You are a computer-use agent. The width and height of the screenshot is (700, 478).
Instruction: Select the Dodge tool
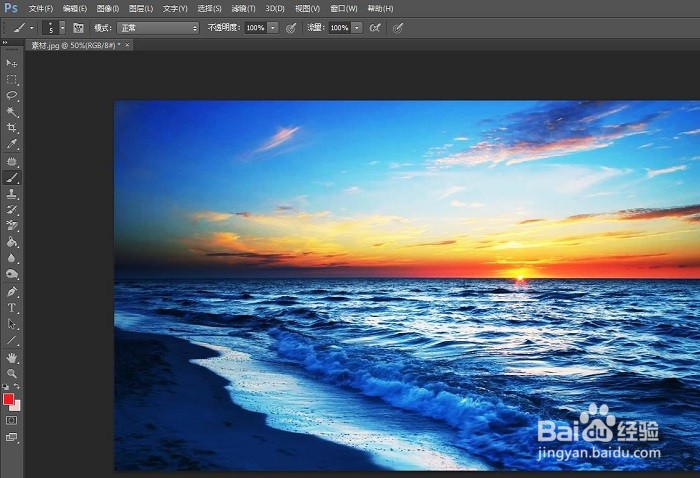coord(12,274)
